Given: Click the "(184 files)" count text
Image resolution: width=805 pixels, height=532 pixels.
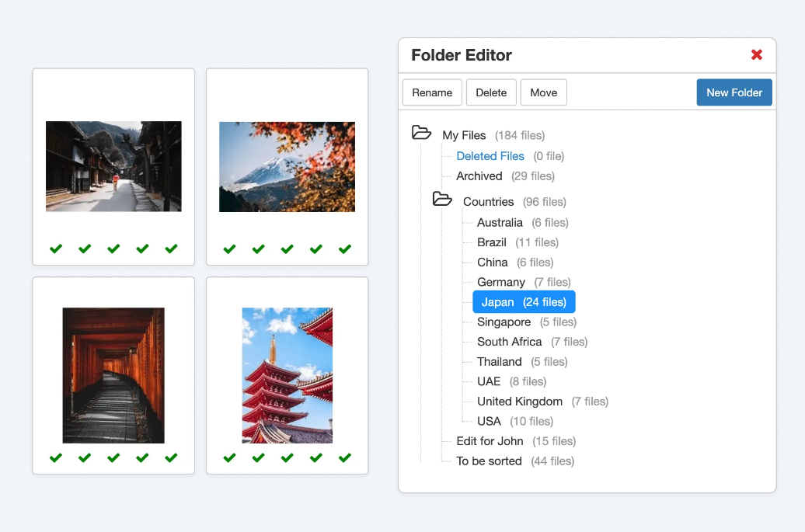Looking at the screenshot, I should [x=520, y=135].
